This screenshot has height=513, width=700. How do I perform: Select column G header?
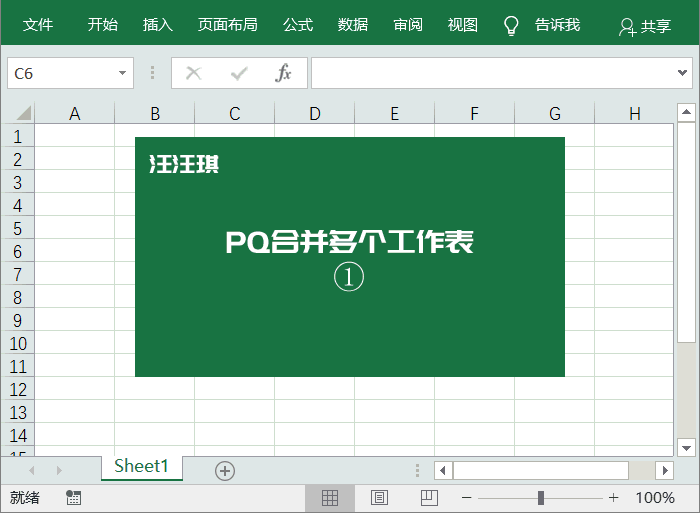(554, 113)
